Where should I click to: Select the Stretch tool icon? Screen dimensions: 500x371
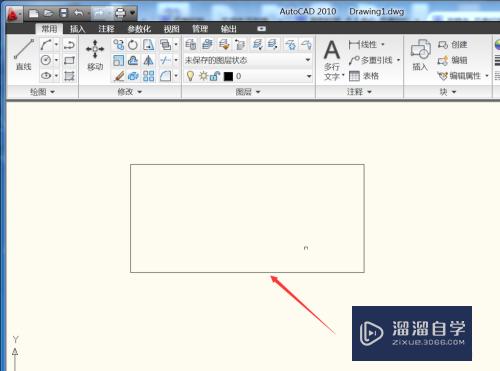click(149, 44)
